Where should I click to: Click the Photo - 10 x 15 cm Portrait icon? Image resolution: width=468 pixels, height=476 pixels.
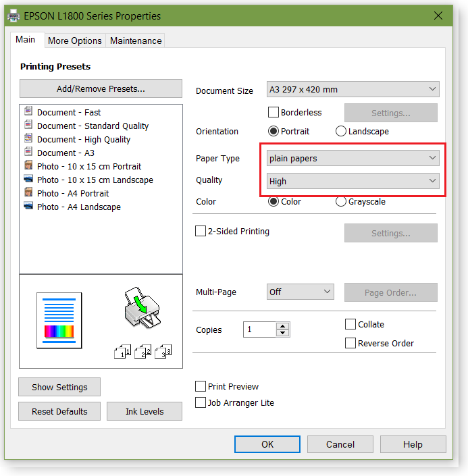[28, 165]
